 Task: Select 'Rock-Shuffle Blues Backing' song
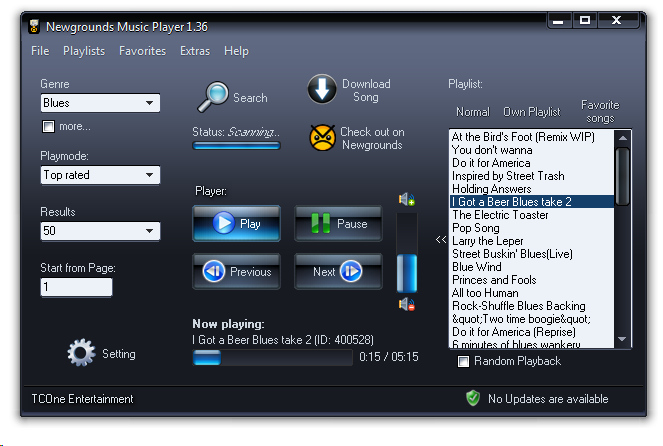531,306
